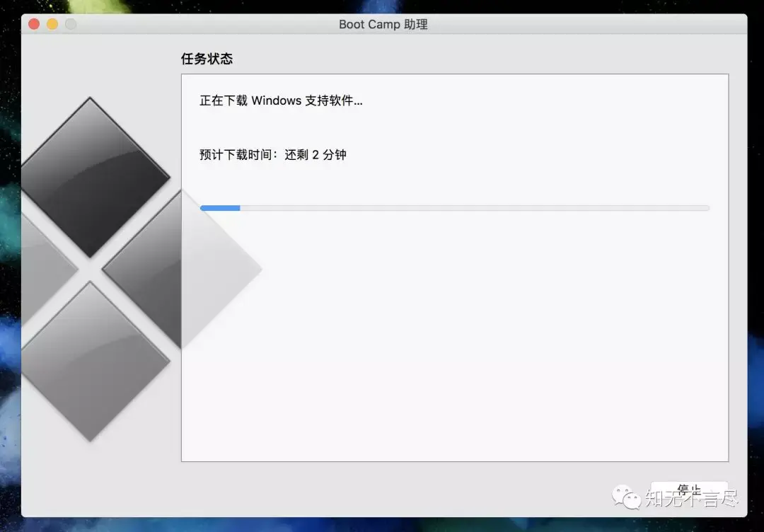Click '正在下载 Windows 支持软件...' status text
The height and width of the screenshot is (532, 764).
click(x=281, y=101)
